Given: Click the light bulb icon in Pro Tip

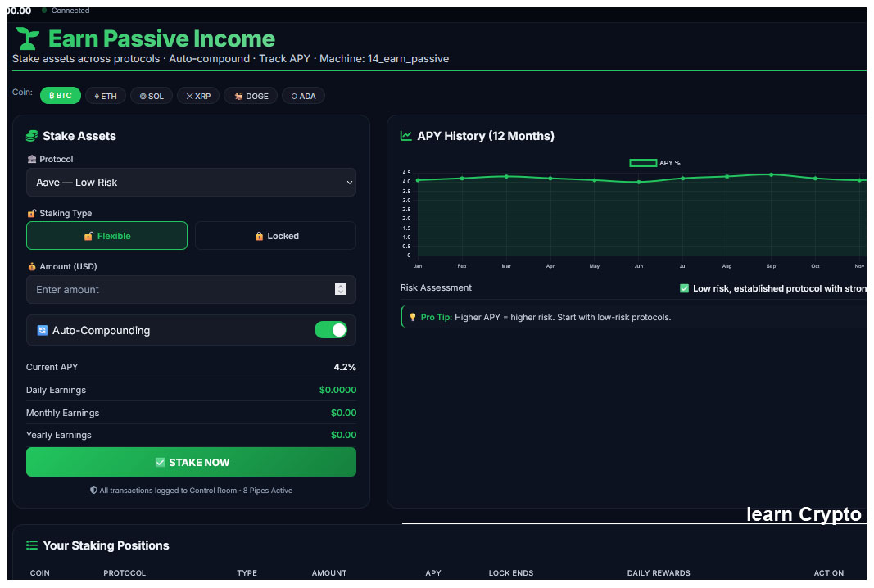Looking at the screenshot, I should (413, 317).
